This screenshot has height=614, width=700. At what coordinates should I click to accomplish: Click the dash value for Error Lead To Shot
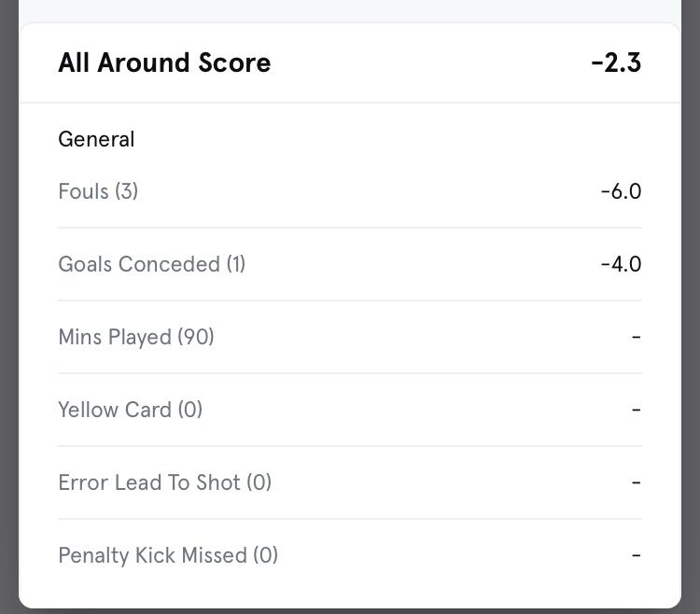636,482
